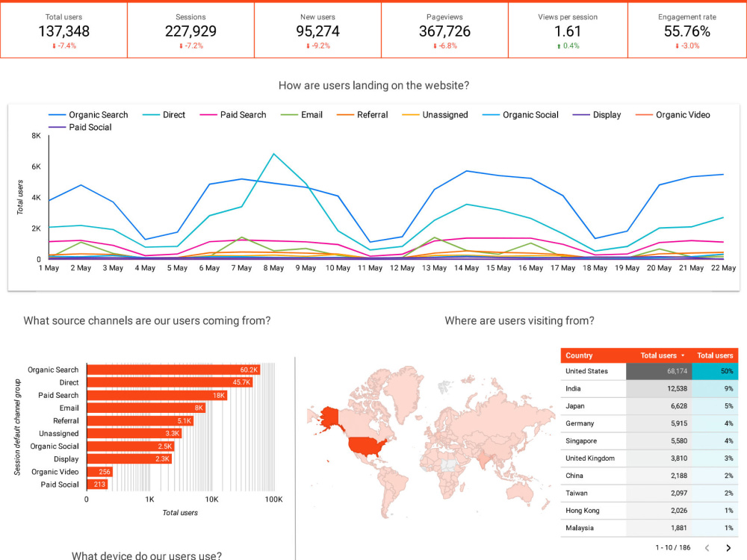
Task: Select the China row in country table
Action: pyautogui.click(x=649, y=476)
